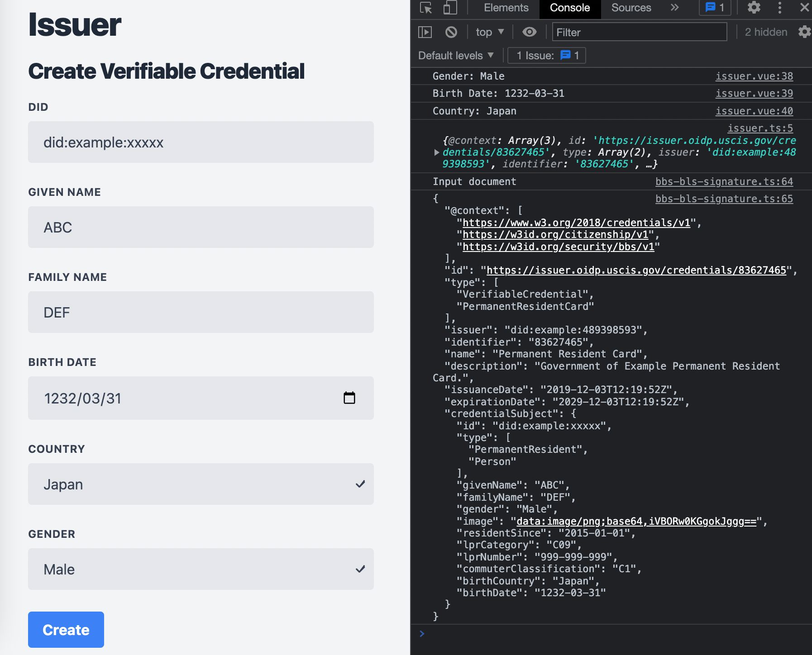Create a live expression with eye icon
This screenshot has width=812, height=655.
point(529,32)
